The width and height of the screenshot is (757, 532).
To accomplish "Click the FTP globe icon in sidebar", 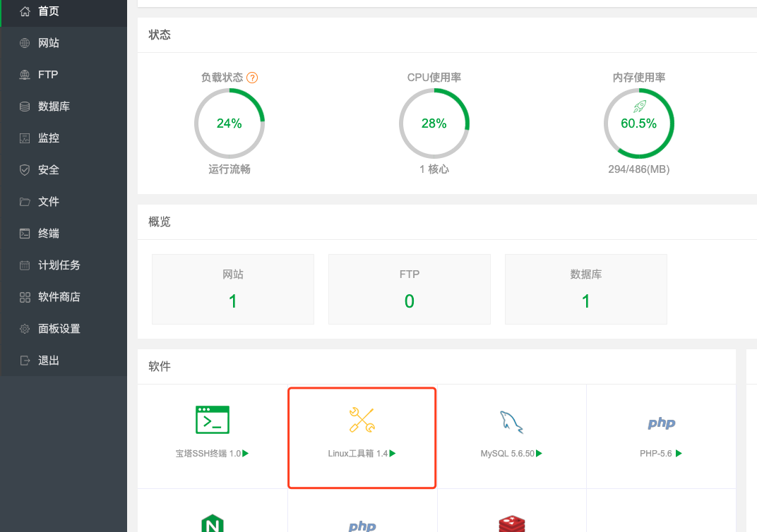I will [x=25, y=75].
